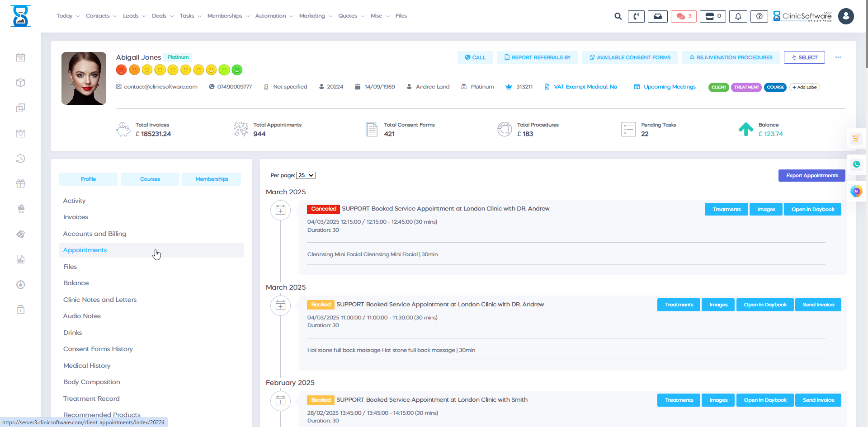Switch to the Courses tab

coord(150,179)
